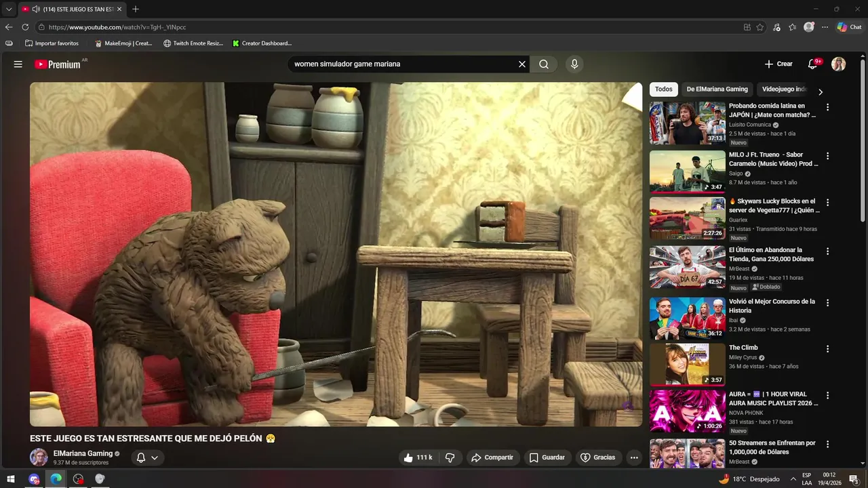The height and width of the screenshot is (488, 868).
Task: Open options menu for El Último en Abandonar
Action: 827,251
